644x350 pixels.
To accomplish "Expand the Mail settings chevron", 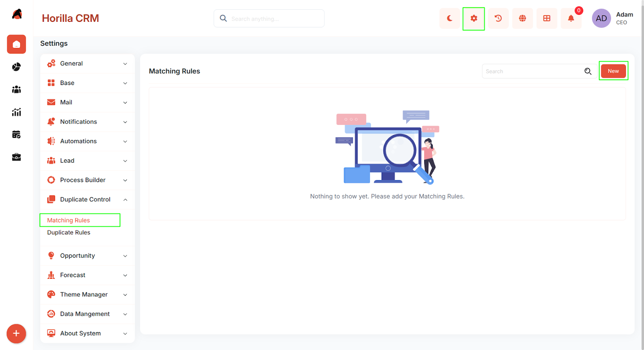I will (x=125, y=103).
